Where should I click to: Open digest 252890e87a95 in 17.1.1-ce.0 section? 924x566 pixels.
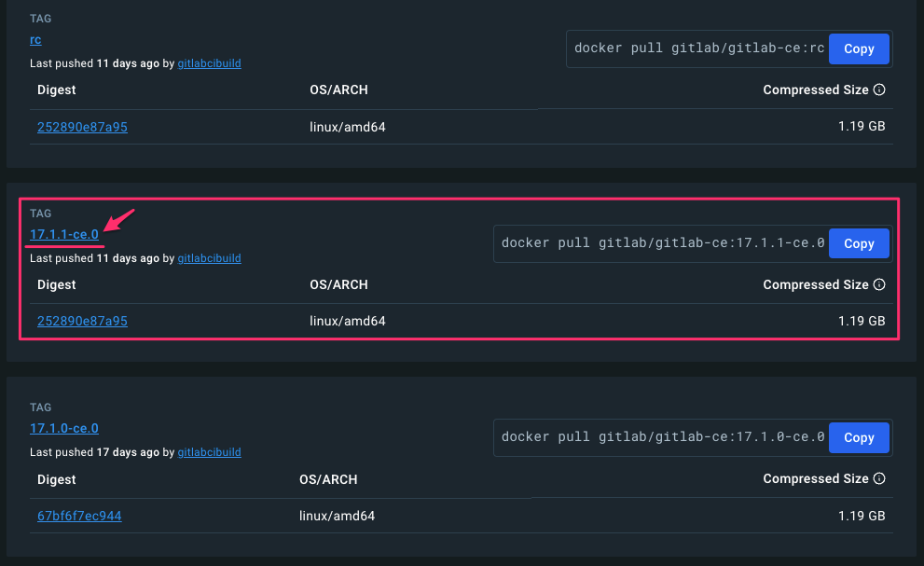coord(82,321)
